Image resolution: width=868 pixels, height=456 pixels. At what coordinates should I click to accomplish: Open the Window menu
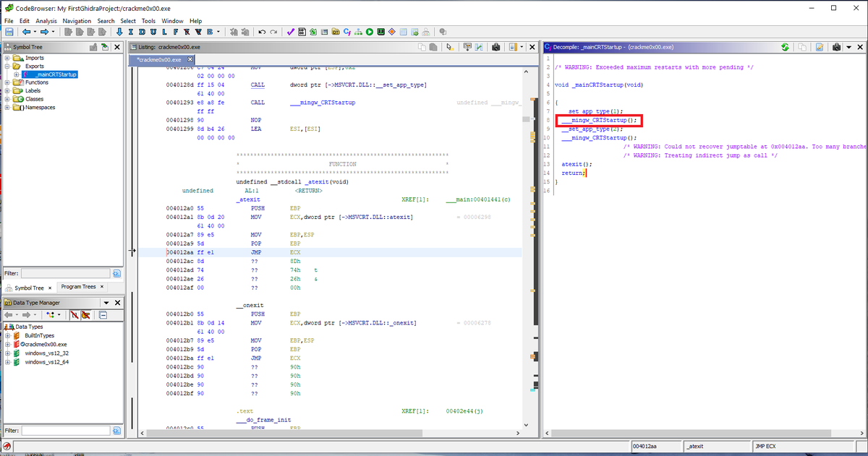172,21
